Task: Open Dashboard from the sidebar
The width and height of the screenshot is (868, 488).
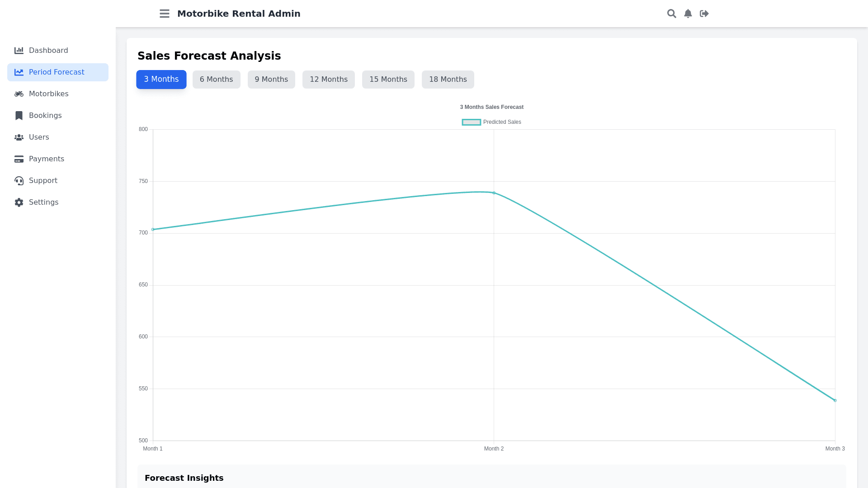Action: (x=48, y=51)
